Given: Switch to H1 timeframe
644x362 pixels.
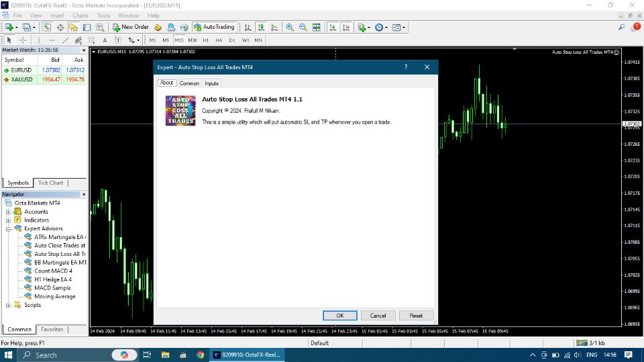Looking at the screenshot, I should (x=206, y=40).
